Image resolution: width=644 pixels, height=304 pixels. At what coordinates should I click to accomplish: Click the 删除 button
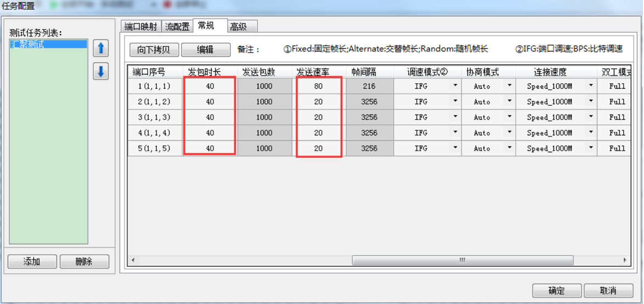(x=84, y=262)
